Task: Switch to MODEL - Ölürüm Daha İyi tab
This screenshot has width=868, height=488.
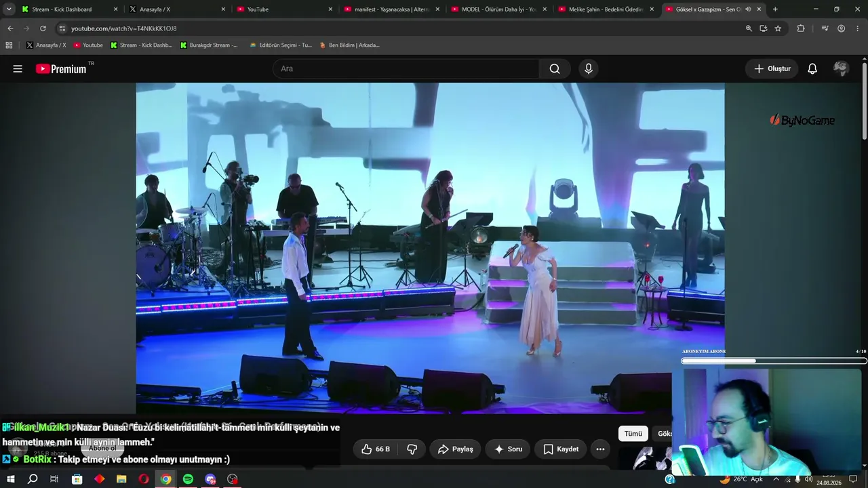Action: tap(498, 9)
